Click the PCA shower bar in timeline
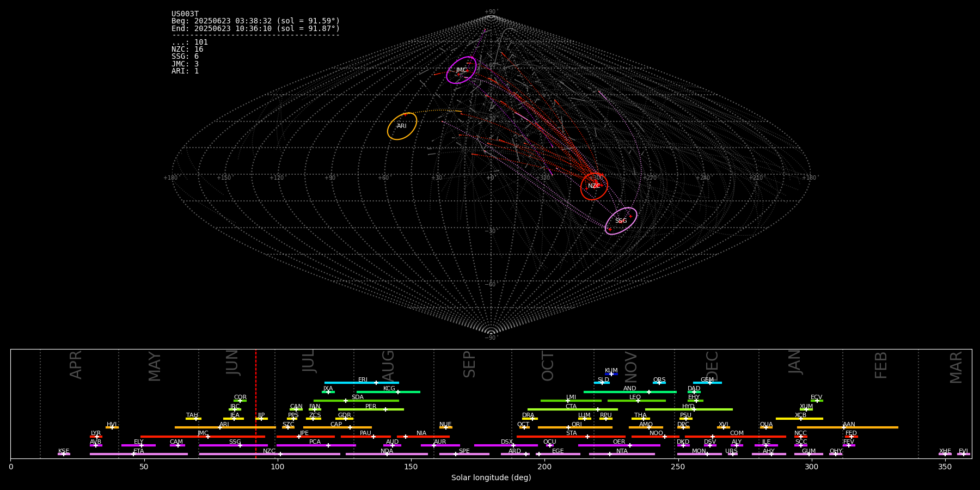 point(316,445)
